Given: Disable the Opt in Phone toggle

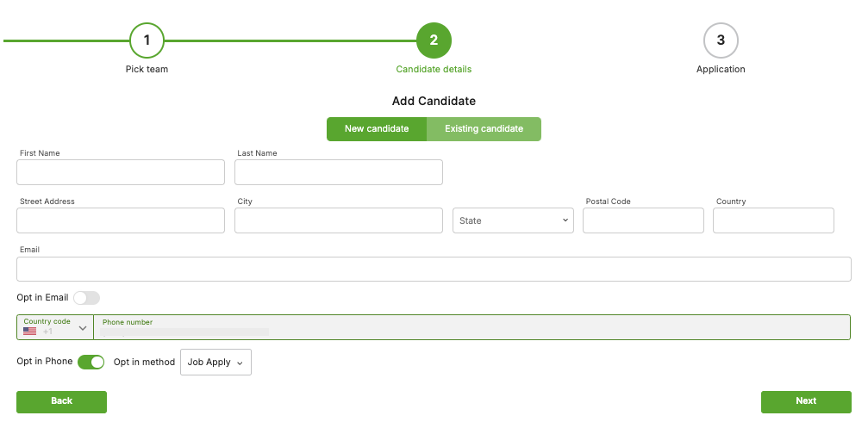Looking at the screenshot, I should [x=91, y=363].
